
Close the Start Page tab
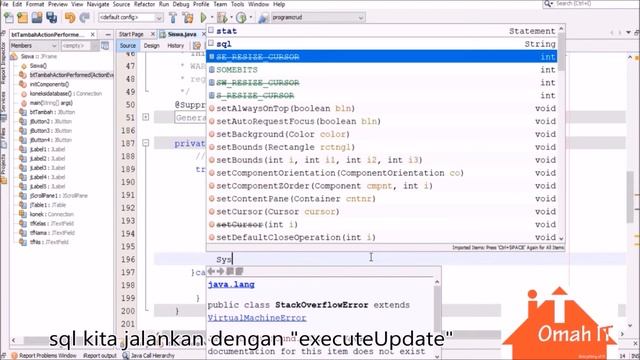[x=153, y=34]
